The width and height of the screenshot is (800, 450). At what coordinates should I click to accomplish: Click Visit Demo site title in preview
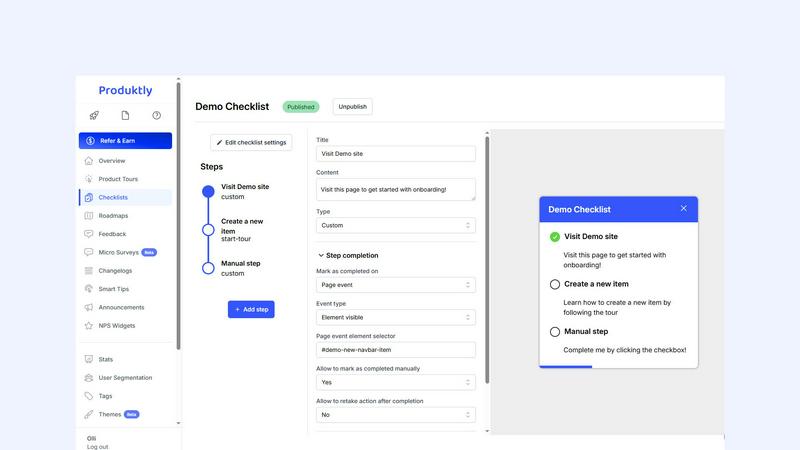(x=591, y=237)
